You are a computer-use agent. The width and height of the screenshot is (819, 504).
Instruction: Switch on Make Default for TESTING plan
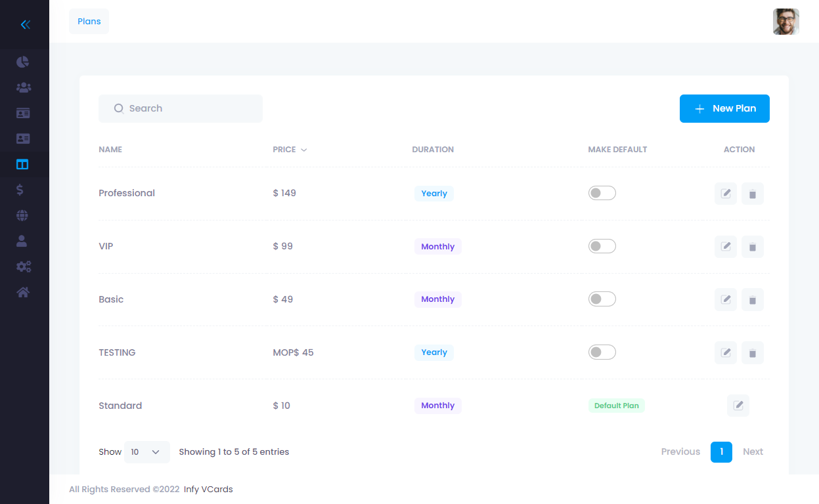click(x=602, y=352)
